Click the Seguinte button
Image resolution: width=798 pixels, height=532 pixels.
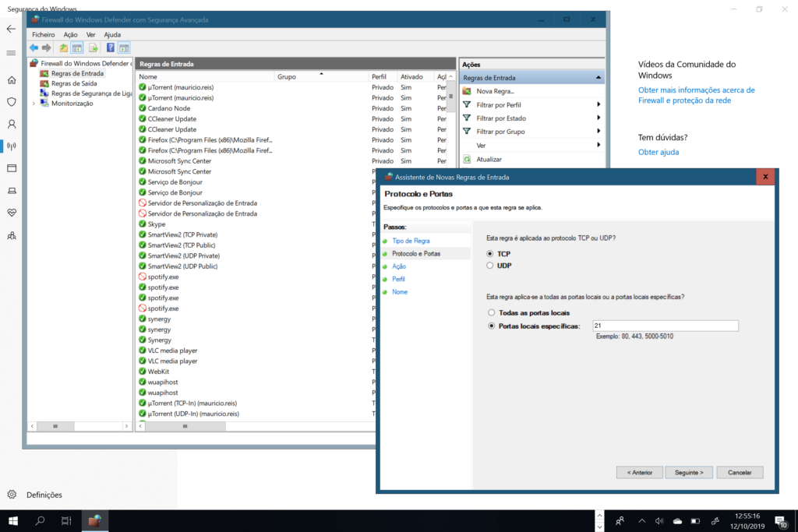coord(689,473)
